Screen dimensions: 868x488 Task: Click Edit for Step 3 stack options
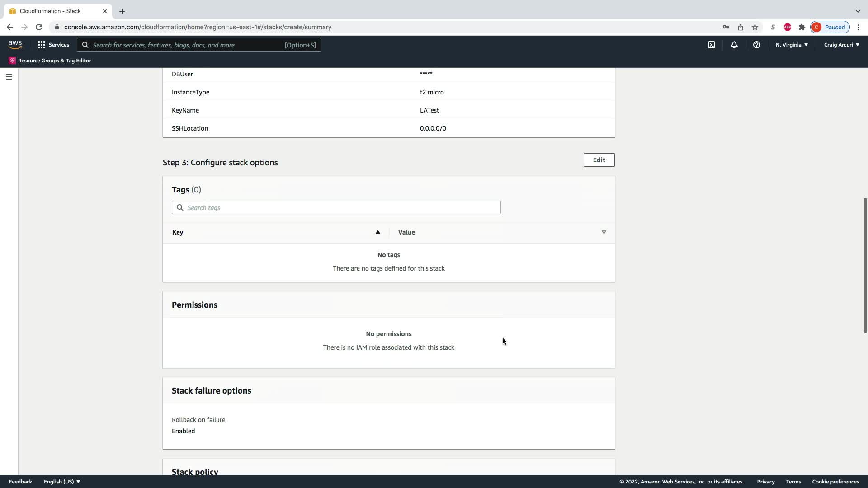599,160
